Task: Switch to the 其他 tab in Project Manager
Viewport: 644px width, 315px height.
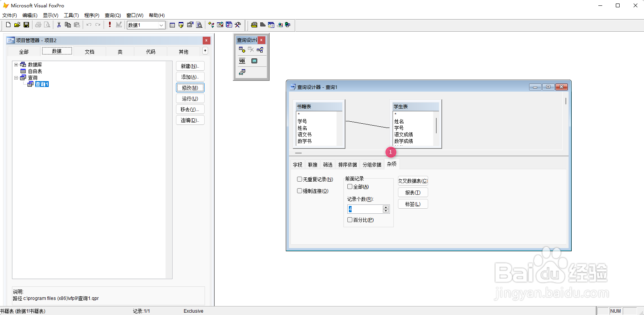Action: (184, 52)
